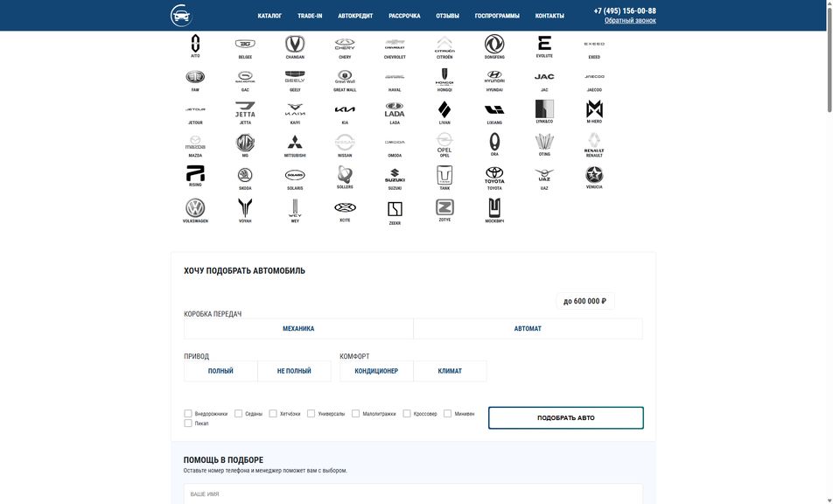
Task: Pick the Zeekr brand logo
Action: pyautogui.click(x=395, y=209)
